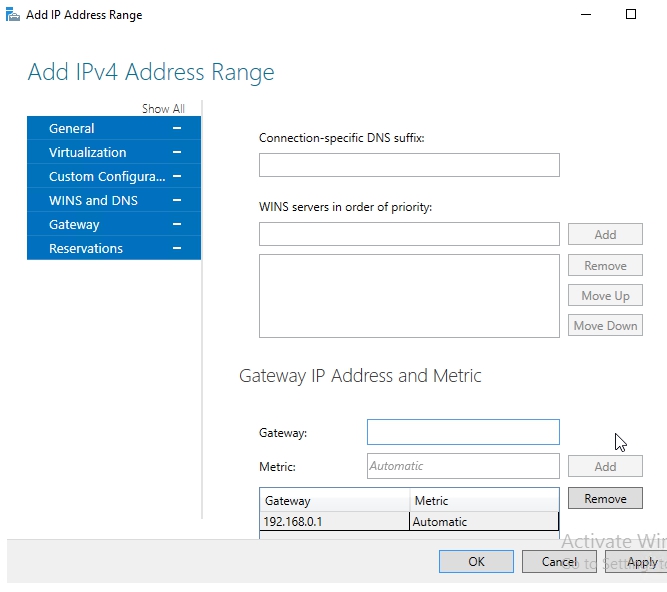Sort by the Metric column header

pos(483,500)
